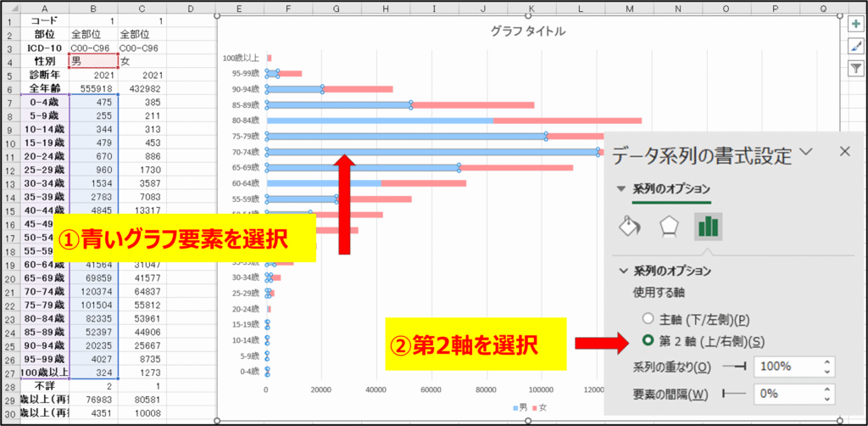Select the 男 cell in row 4
This screenshot has height=426, width=868.
[92, 61]
